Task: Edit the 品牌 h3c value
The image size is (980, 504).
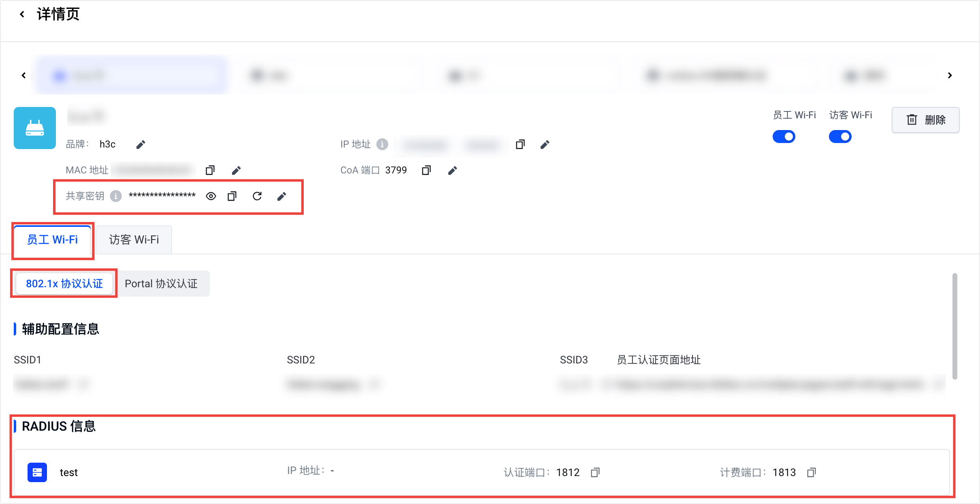Action: point(141,145)
